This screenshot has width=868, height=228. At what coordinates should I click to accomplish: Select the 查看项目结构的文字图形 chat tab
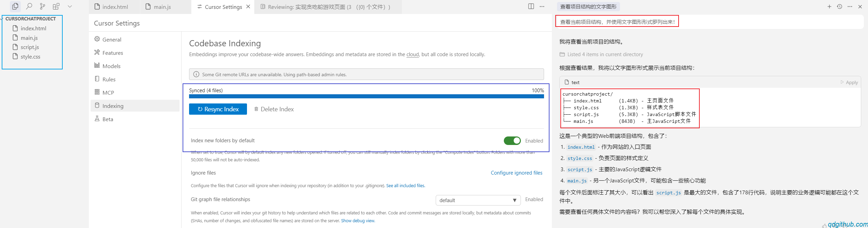tap(588, 6)
